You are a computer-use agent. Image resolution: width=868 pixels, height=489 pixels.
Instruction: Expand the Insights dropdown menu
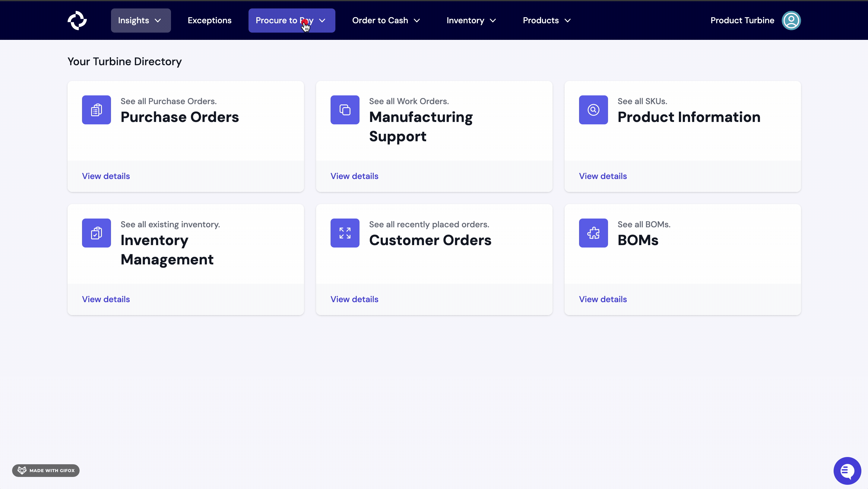[141, 21]
